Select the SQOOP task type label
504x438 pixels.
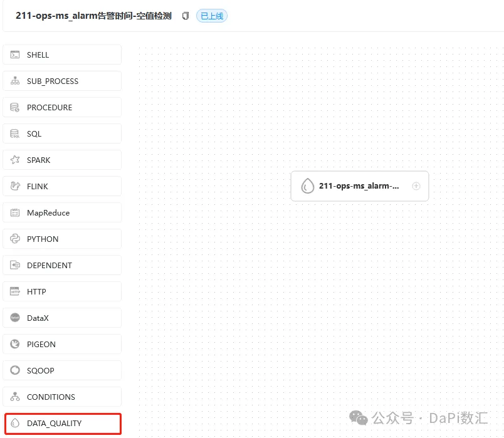coord(41,371)
